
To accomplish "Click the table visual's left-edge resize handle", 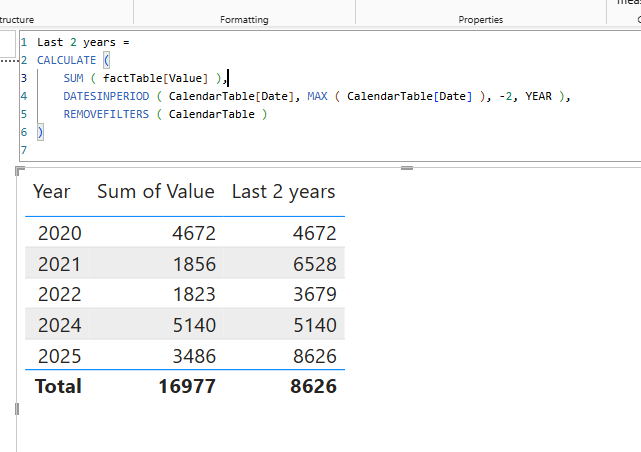I will [x=17, y=409].
